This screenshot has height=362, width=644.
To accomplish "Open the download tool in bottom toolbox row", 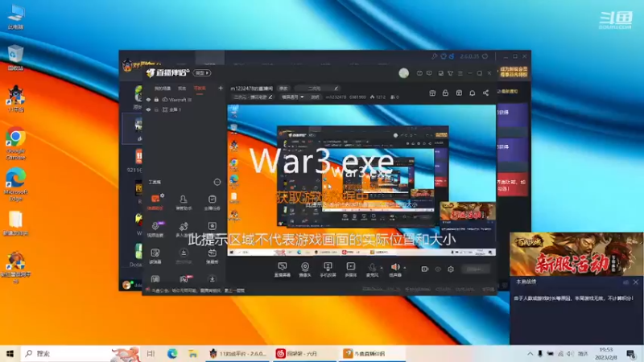I will [212, 279].
